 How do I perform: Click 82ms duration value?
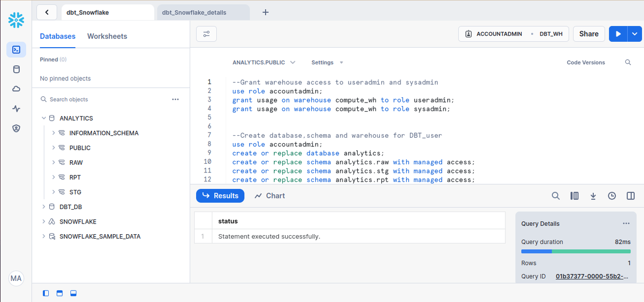click(622, 242)
